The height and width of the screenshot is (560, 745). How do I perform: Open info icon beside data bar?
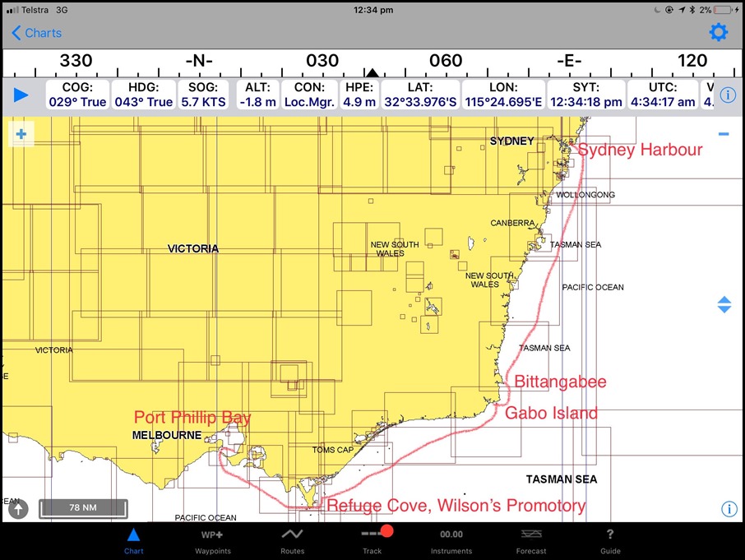728,95
